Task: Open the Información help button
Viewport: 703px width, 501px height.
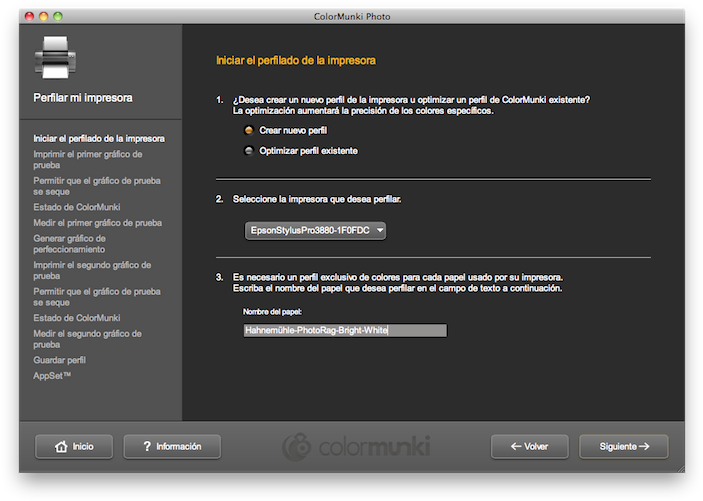Action: click(x=172, y=446)
